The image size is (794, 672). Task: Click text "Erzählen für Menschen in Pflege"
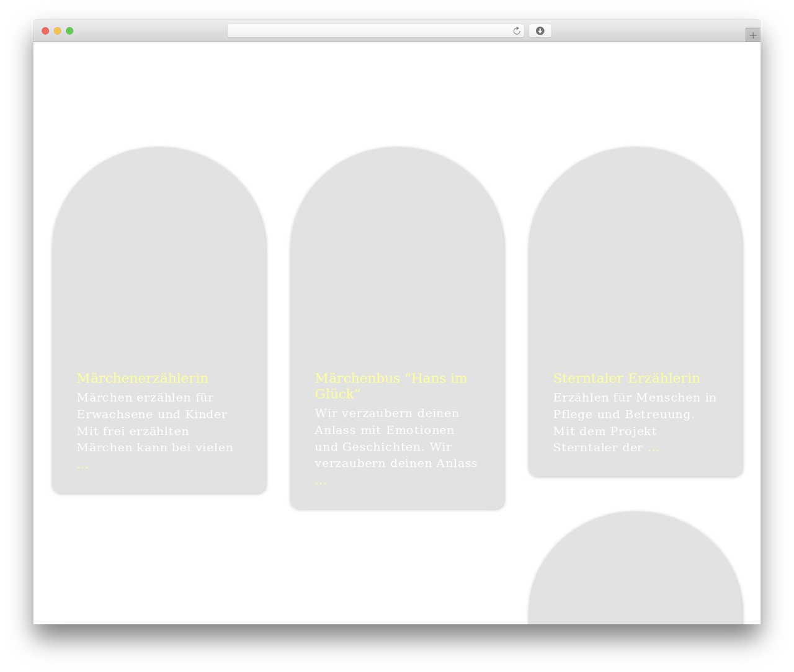pos(635,406)
